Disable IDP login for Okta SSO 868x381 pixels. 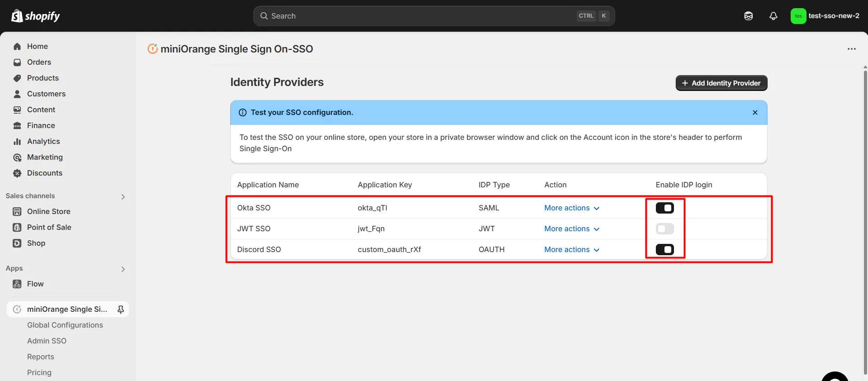point(665,208)
